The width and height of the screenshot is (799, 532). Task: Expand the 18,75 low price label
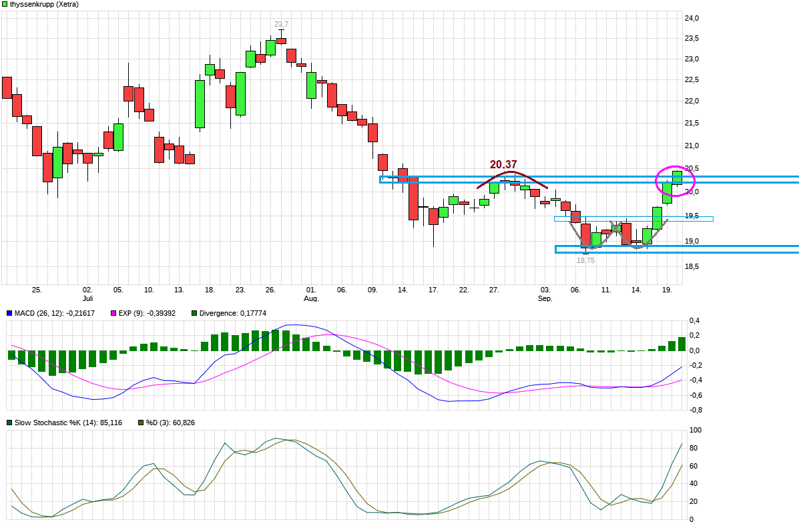(x=585, y=260)
